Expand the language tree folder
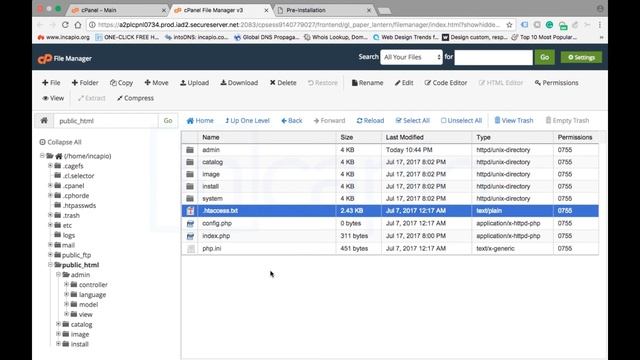Viewport: 640px width, 360px height. (67, 294)
